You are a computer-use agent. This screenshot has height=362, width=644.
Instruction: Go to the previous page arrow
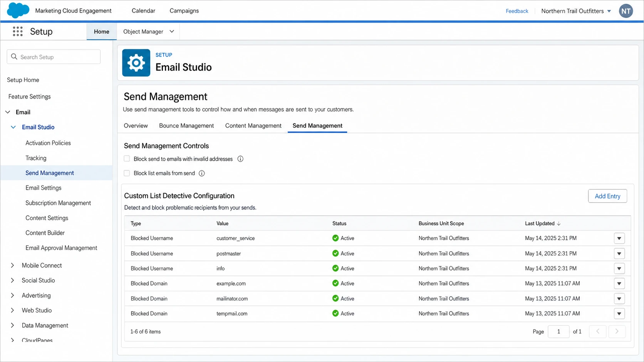(598, 332)
